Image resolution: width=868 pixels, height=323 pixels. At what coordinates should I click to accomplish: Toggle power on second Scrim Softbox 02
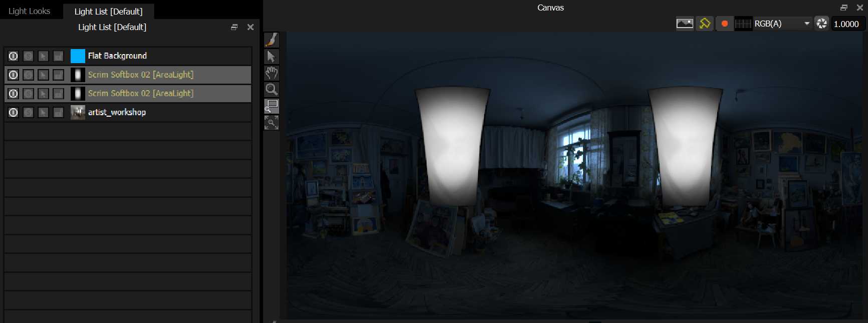[x=14, y=94]
